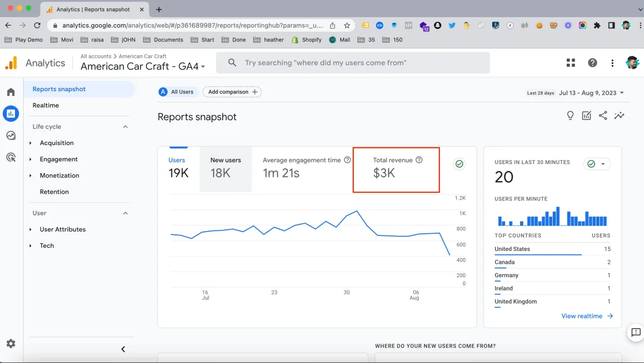Open the Shopify bookmark

[x=306, y=40]
